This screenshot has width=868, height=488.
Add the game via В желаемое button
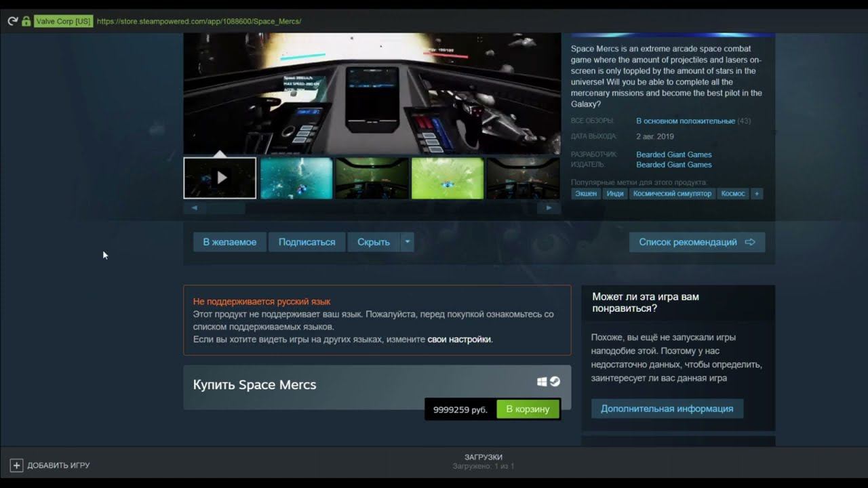[x=230, y=242]
